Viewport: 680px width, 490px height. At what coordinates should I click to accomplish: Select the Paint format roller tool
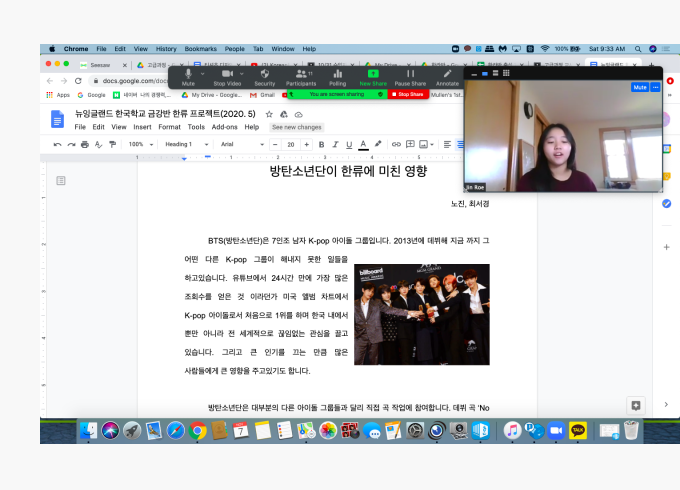pos(112,144)
